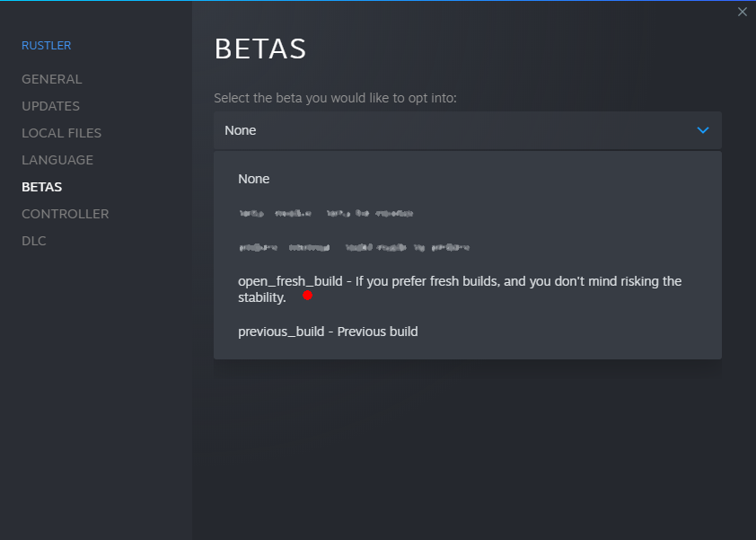Choose previous_build - Previous build option
The width and height of the screenshot is (756, 540).
(x=328, y=332)
